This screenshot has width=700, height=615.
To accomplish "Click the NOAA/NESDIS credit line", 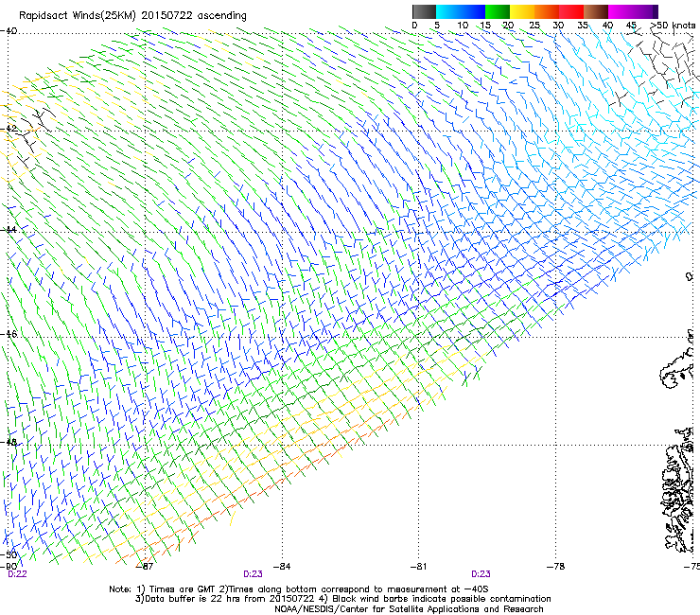I will [409, 608].
